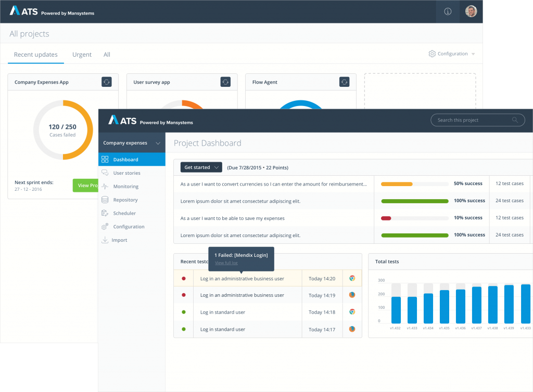Viewport: 533px width, 392px height.
Task: Open the Configuration dropdown in All projects
Action: coord(451,54)
